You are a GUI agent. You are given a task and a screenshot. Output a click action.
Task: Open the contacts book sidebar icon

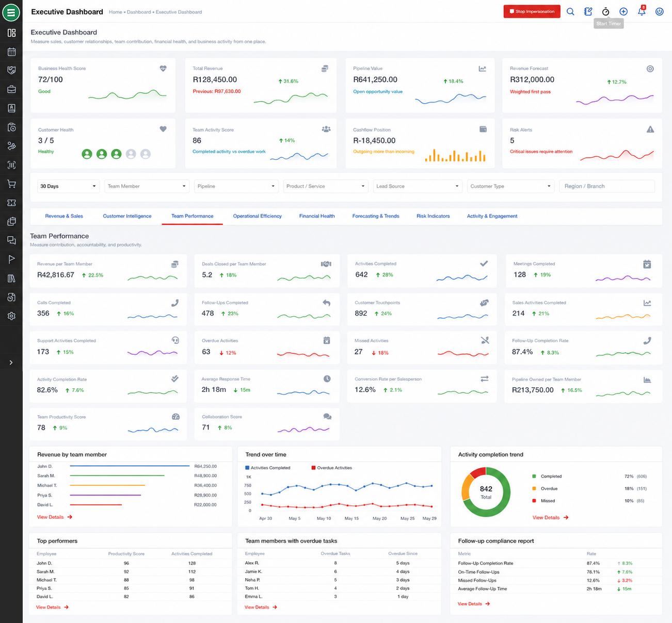(11, 108)
